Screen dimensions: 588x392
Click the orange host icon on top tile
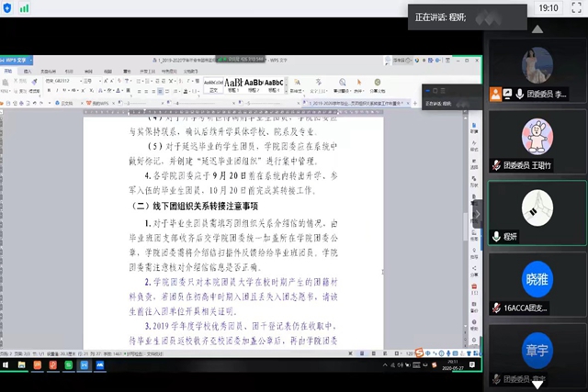pyautogui.click(x=496, y=94)
